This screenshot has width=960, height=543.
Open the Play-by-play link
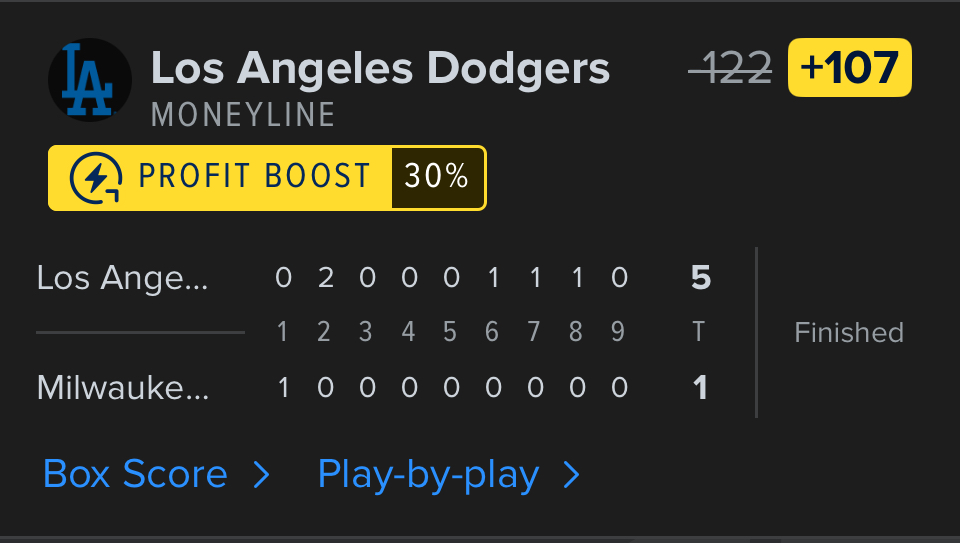pyautogui.click(x=428, y=474)
